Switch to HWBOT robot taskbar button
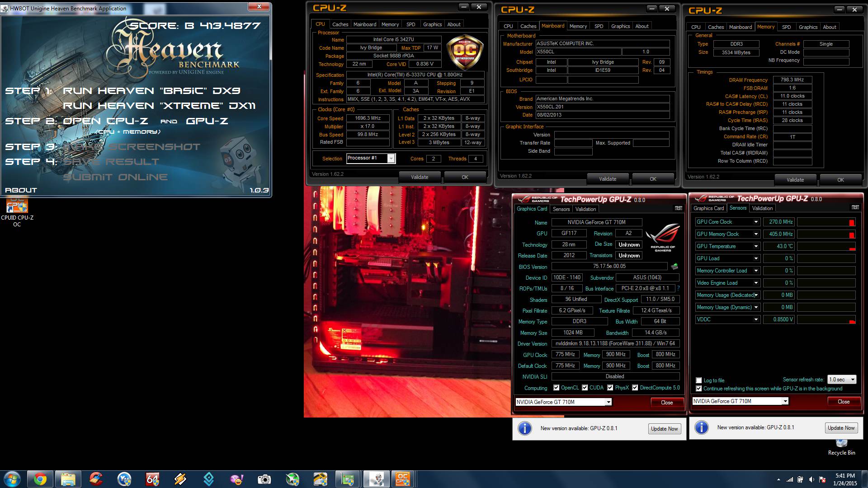 (x=376, y=479)
